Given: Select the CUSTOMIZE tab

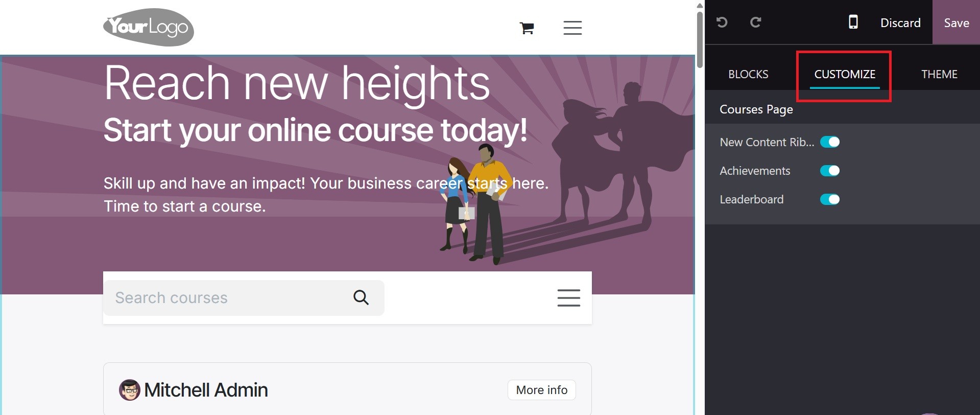Looking at the screenshot, I should click(845, 74).
